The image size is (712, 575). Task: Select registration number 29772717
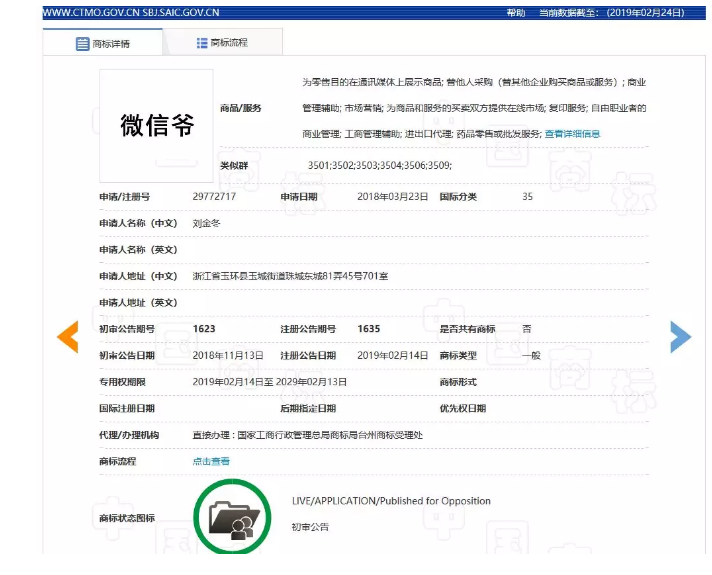(214, 196)
